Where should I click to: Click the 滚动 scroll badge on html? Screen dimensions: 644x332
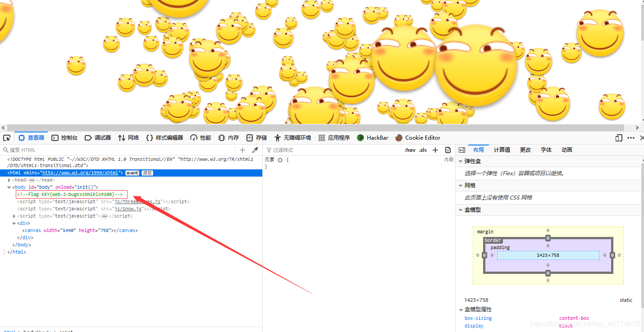point(147,173)
